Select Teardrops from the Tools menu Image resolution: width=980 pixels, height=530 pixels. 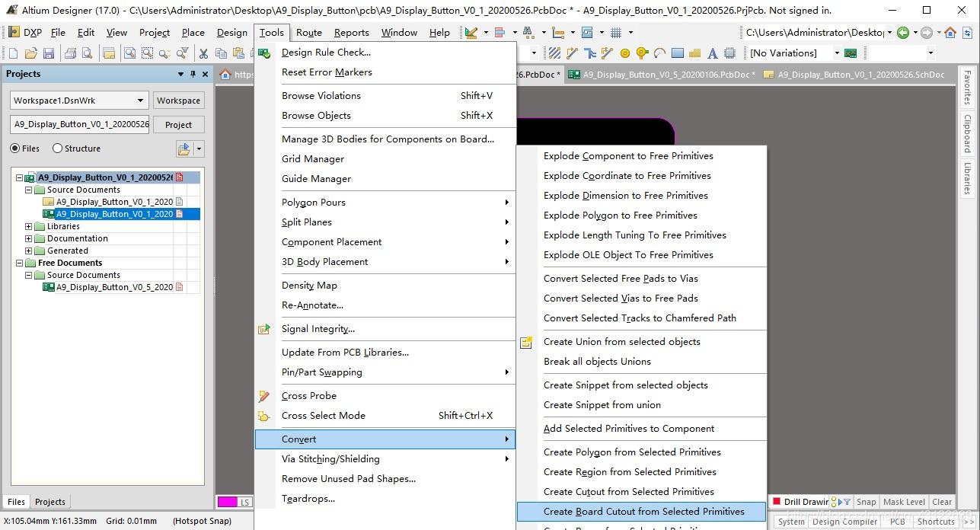pos(385,499)
